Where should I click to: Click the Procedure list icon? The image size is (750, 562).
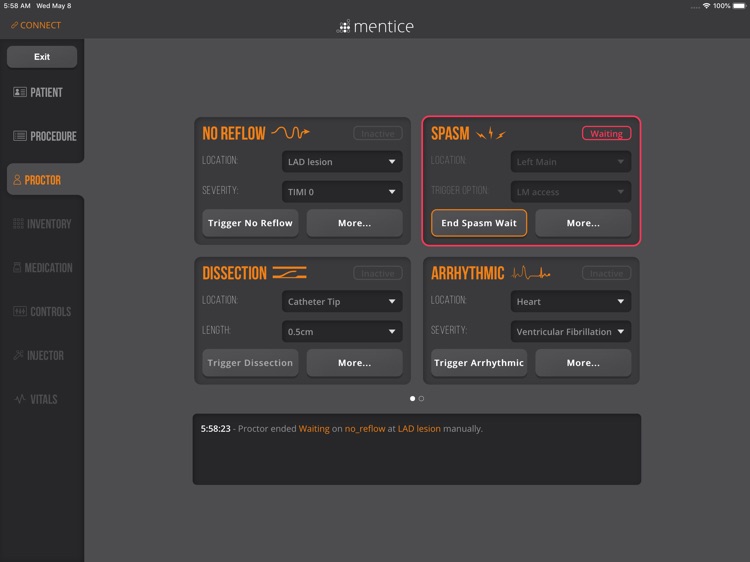point(20,136)
